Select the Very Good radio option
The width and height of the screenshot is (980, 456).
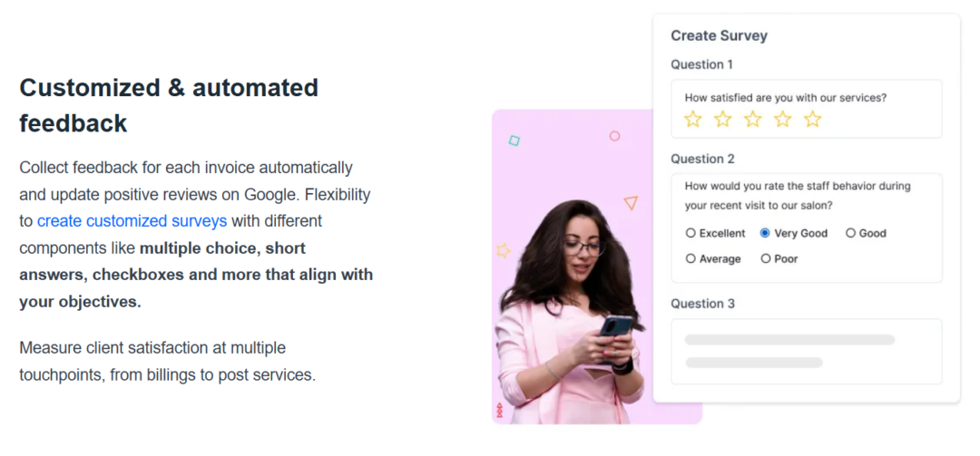[765, 233]
